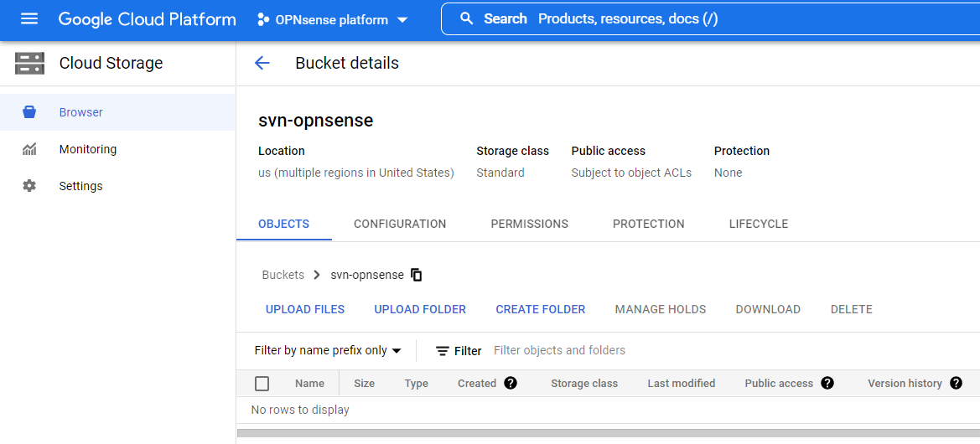980x444 pixels.
Task: Click the 'None' protection value
Action: coord(729,173)
